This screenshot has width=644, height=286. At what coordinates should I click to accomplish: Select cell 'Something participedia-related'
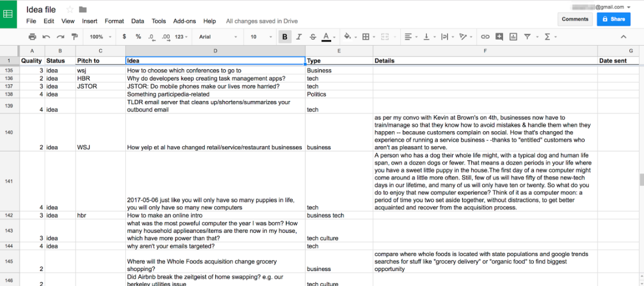(x=215, y=94)
